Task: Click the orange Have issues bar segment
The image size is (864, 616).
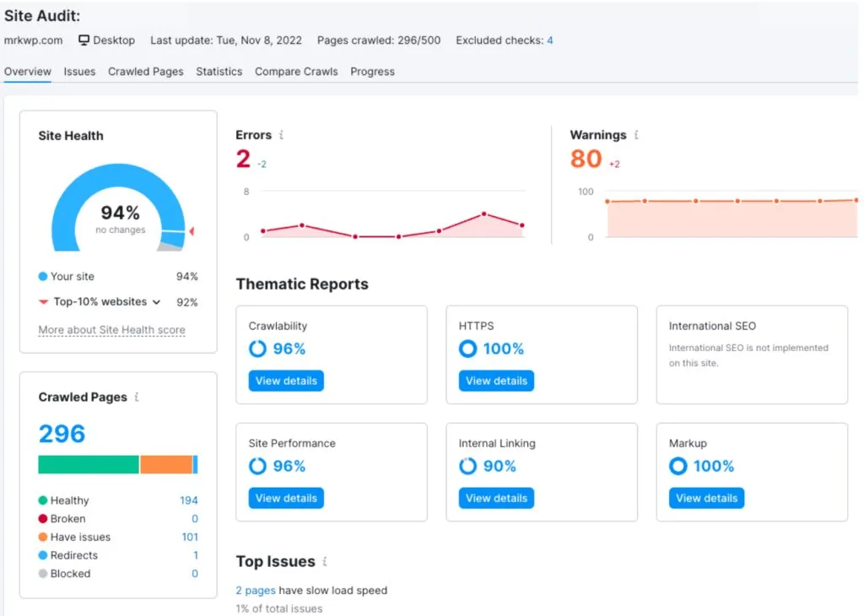Action: point(166,464)
